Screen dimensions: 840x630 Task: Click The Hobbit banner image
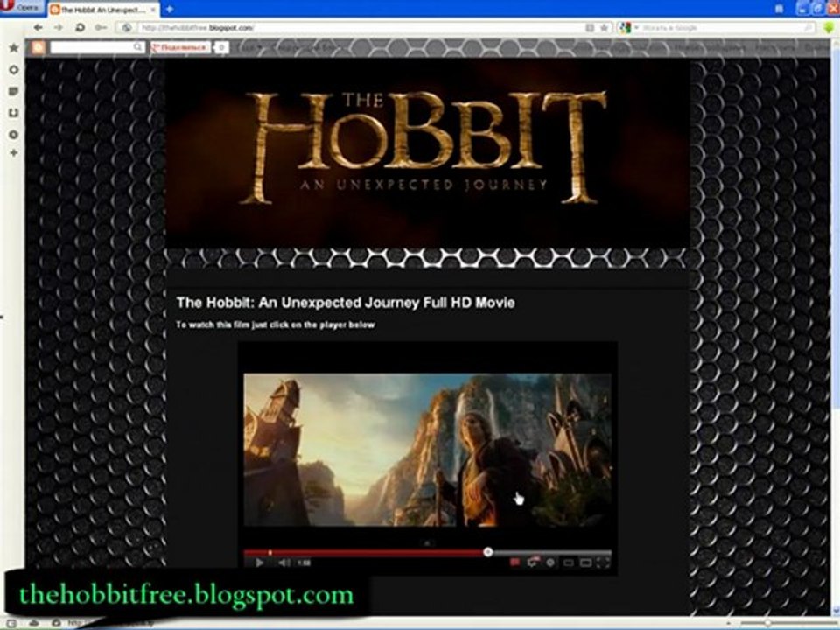427,153
